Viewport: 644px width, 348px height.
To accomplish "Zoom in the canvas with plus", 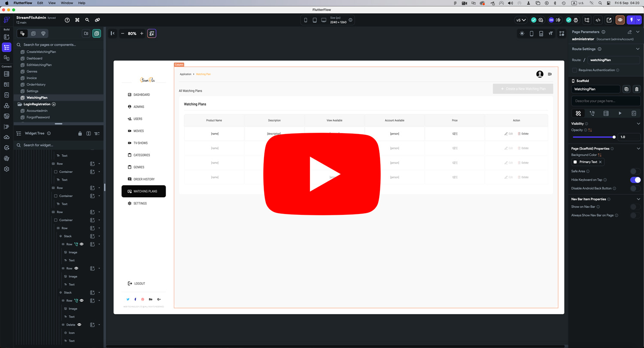I will (142, 34).
